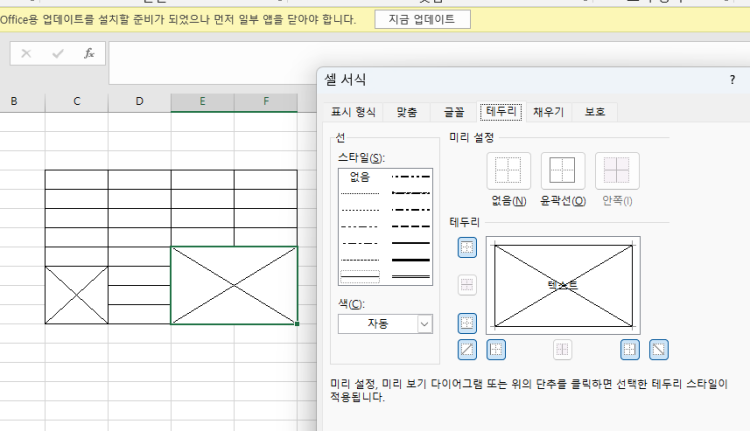Toggle the bottom border button
750x431 pixels.
tap(467, 323)
